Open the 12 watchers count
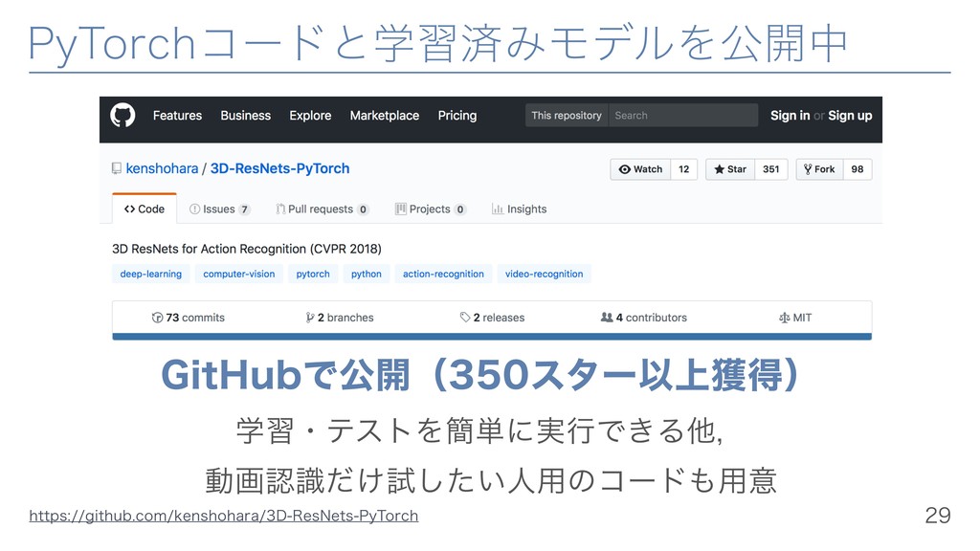Viewport: 980px width, 551px height. [x=683, y=169]
